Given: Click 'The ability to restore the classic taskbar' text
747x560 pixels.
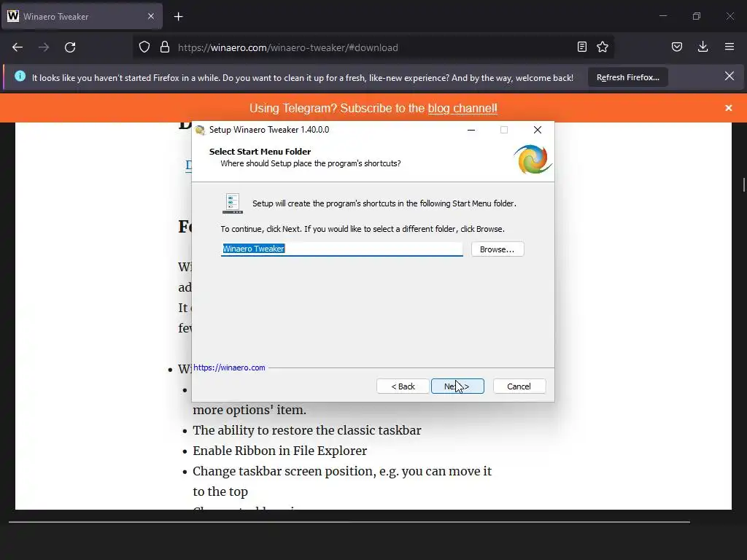Looking at the screenshot, I should pos(307,430).
